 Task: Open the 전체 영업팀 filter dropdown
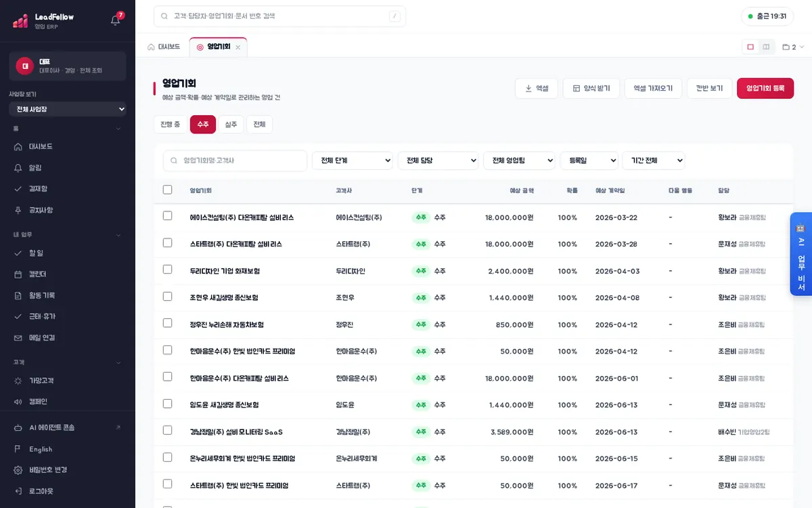[520, 161]
